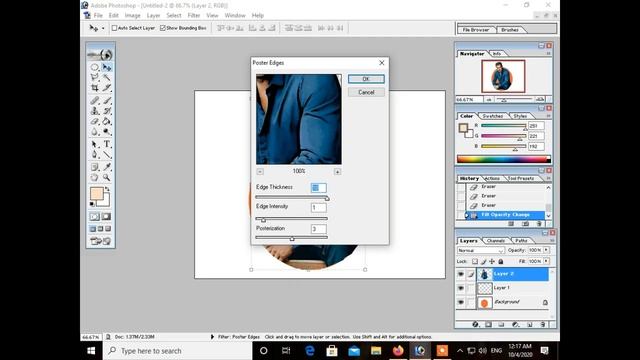Screen dimensions: 640x360
Task: Select the Pen tool
Action: pyautogui.click(x=95, y=155)
